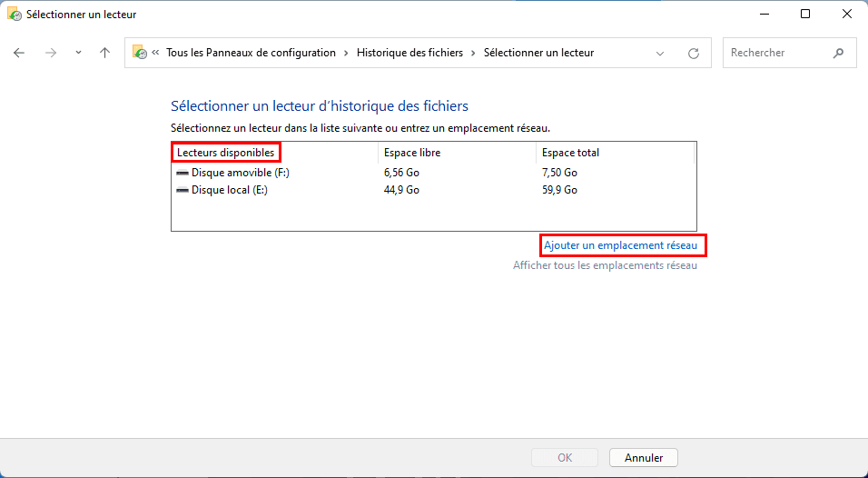This screenshot has height=478, width=868.
Task: Sort by 'Espace libre' column header
Action: (412, 153)
